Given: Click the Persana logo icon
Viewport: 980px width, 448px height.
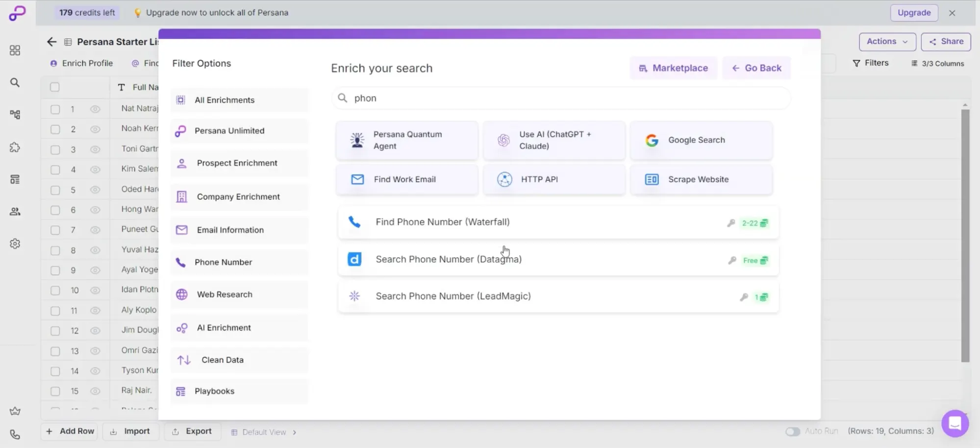Looking at the screenshot, I should pos(17,13).
